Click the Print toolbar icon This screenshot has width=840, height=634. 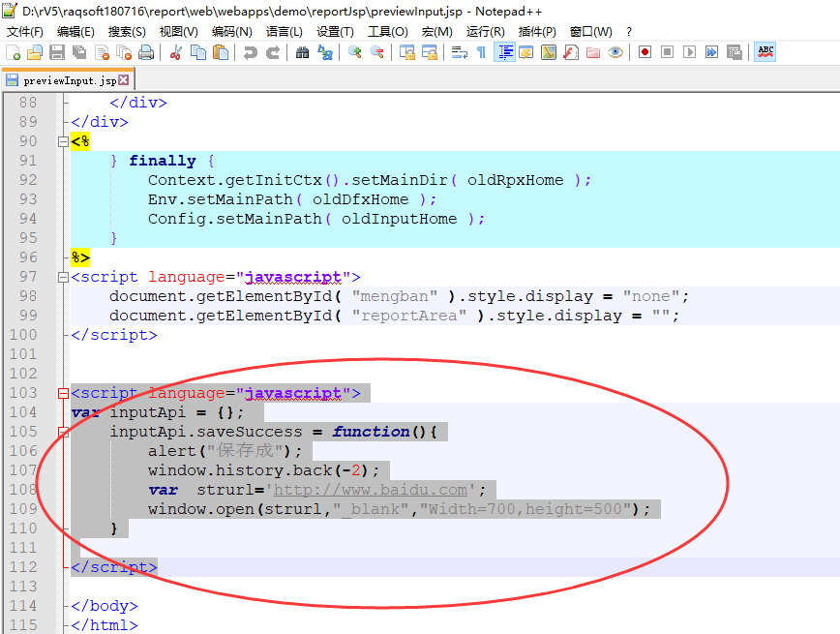144,52
